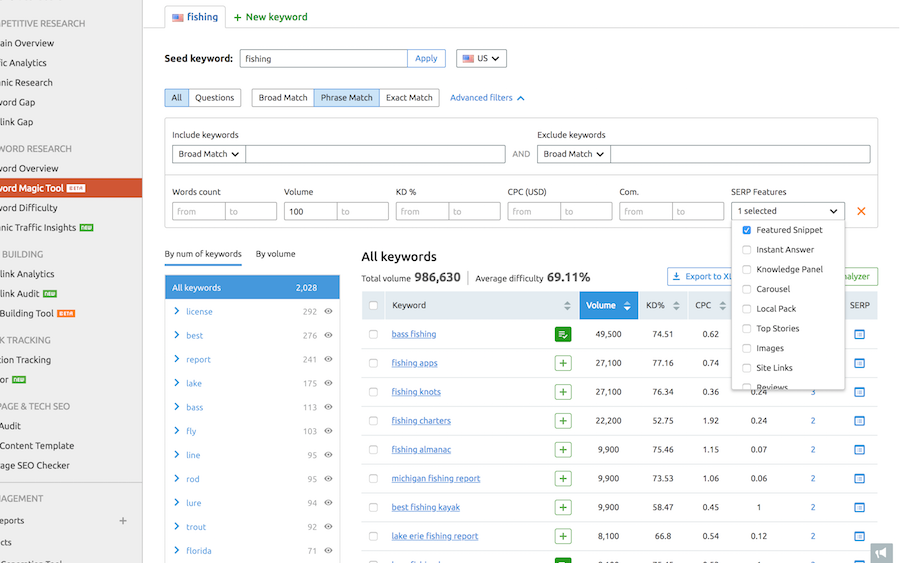Switch groups to By volume tab
Screen dimensions: 900x563
pos(276,254)
